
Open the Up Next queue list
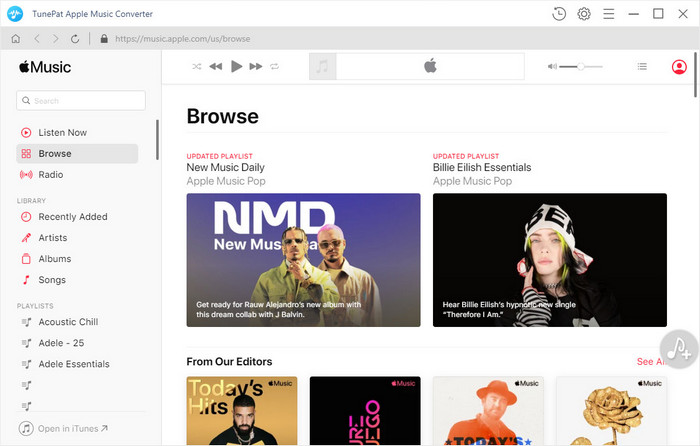(x=642, y=66)
